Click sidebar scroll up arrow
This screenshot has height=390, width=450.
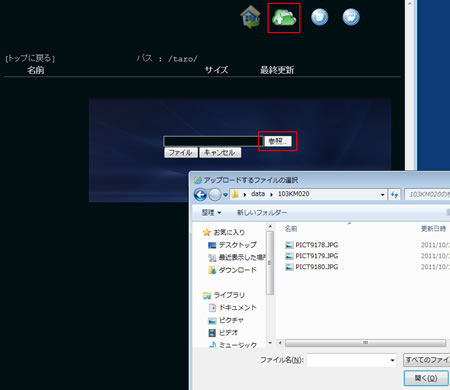click(270, 227)
